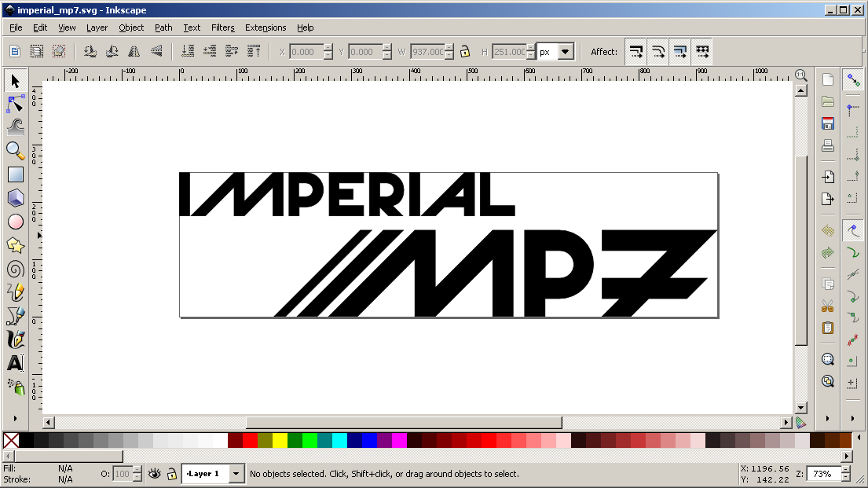Select the Node editing tool
Image resolution: width=868 pixels, height=488 pixels.
click(x=16, y=104)
